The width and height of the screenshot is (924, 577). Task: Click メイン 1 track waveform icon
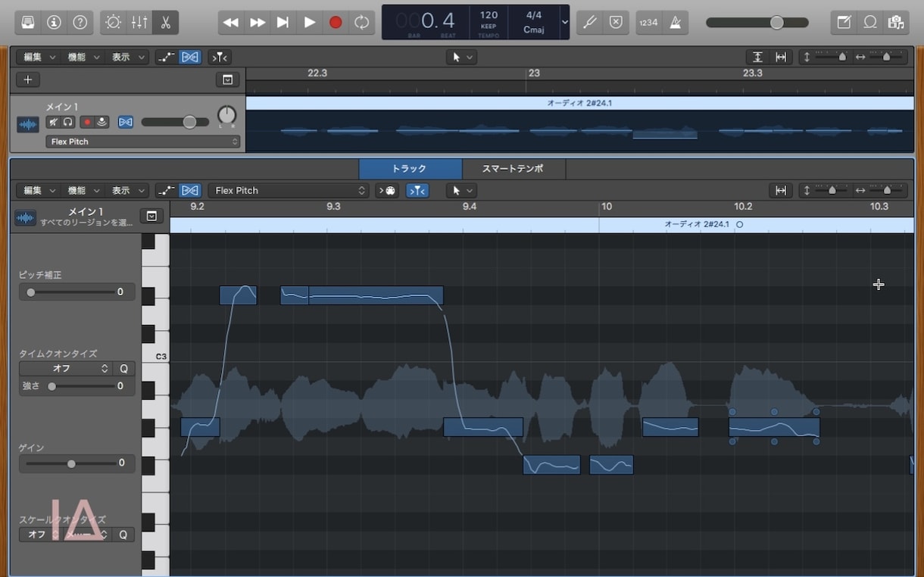[x=28, y=124]
